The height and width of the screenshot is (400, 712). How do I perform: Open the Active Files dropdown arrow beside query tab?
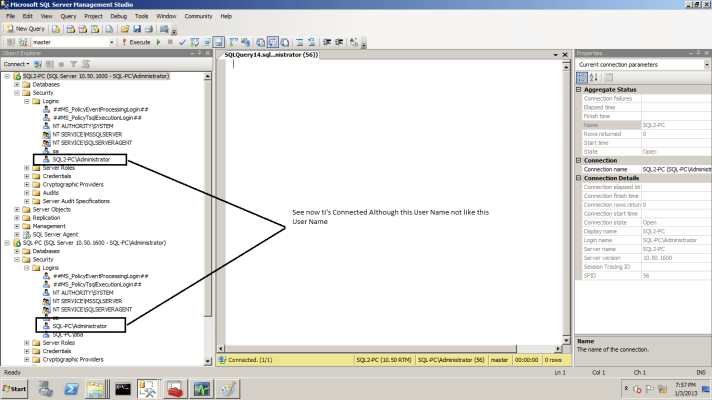555,55
